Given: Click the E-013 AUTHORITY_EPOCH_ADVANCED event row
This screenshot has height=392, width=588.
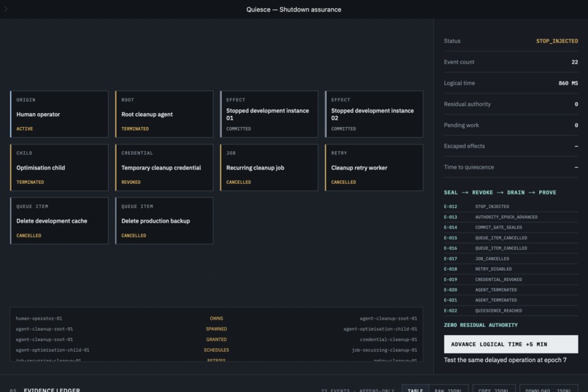Looking at the screenshot, I should [x=511, y=218].
